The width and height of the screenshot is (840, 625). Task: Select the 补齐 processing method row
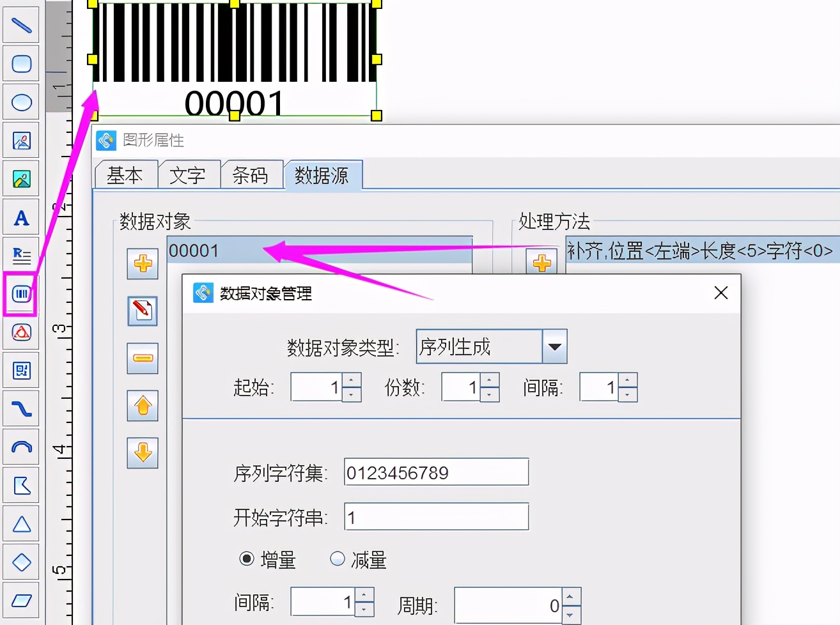pyautogui.click(x=702, y=251)
